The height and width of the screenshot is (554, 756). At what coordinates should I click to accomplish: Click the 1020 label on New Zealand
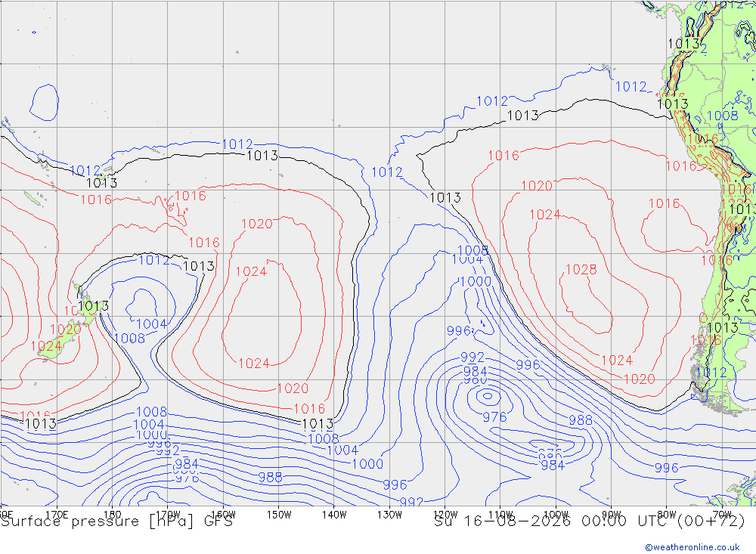point(66,330)
